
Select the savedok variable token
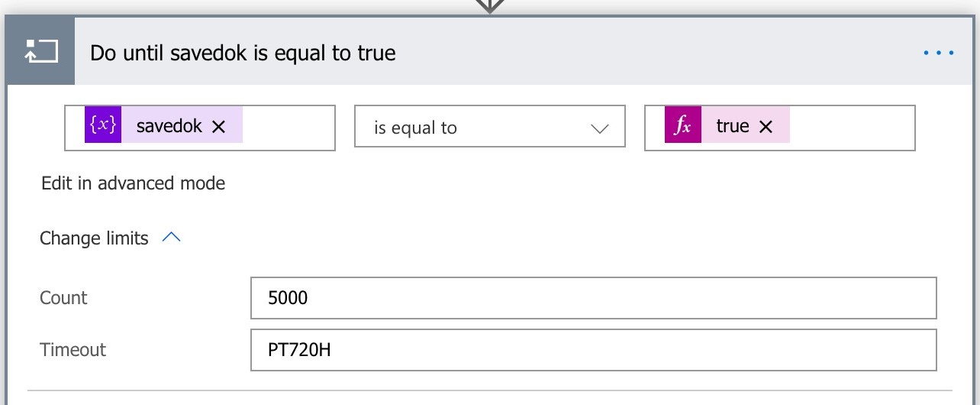coord(169,126)
